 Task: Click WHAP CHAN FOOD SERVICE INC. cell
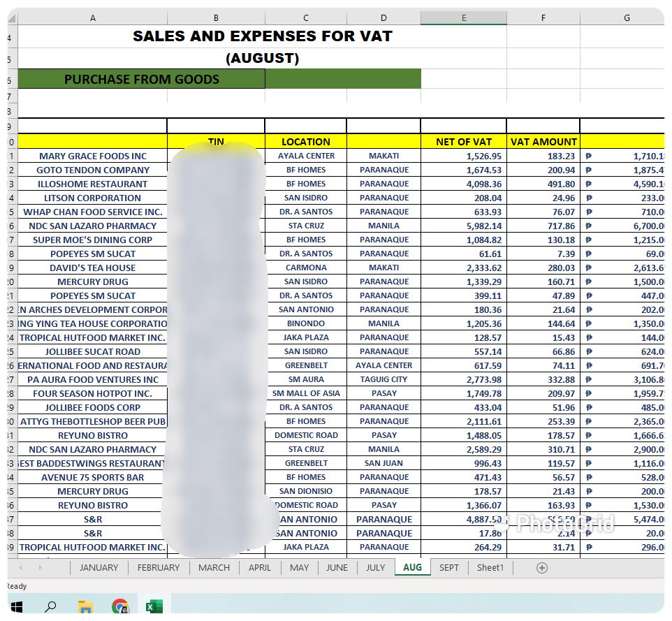(x=93, y=212)
